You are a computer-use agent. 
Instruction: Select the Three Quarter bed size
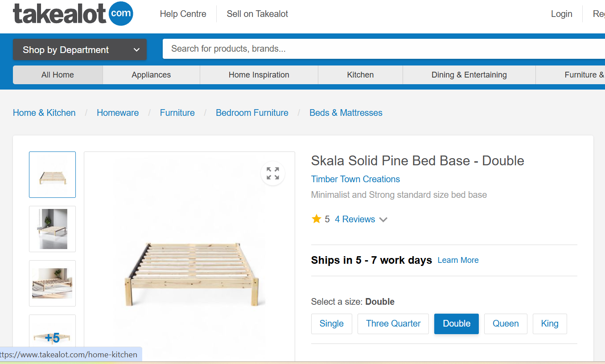click(x=393, y=323)
